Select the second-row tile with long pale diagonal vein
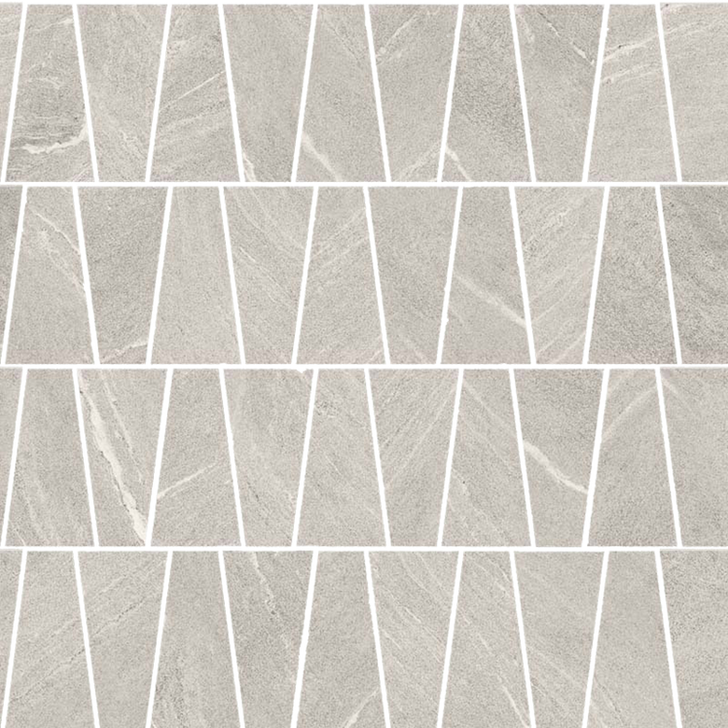The image size is (728, 728). (x=486, y=274)
